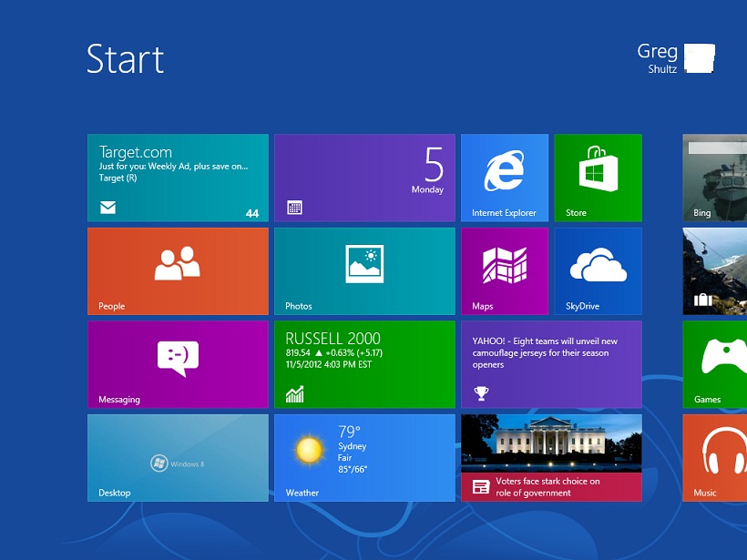Viewport: 747px width, 560px height.
Task: Open the Desktop tile
Action: click(x=178, y=458)
